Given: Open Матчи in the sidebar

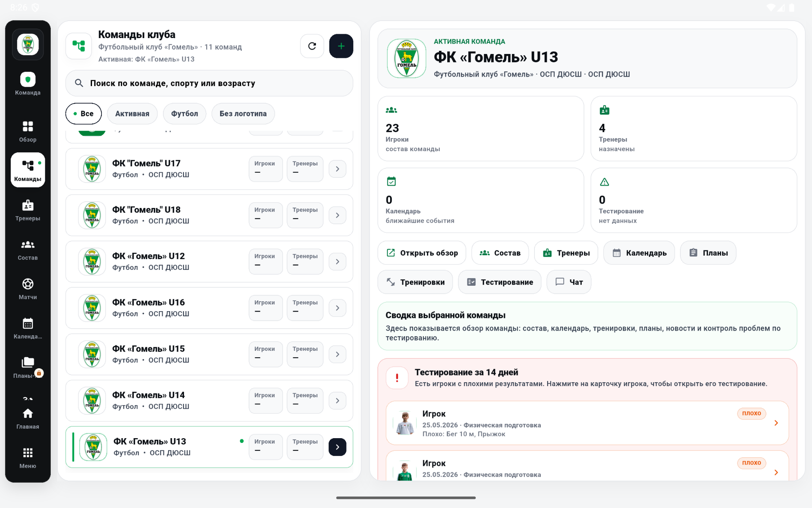Looking at the screenshot, I should point(28,289).
